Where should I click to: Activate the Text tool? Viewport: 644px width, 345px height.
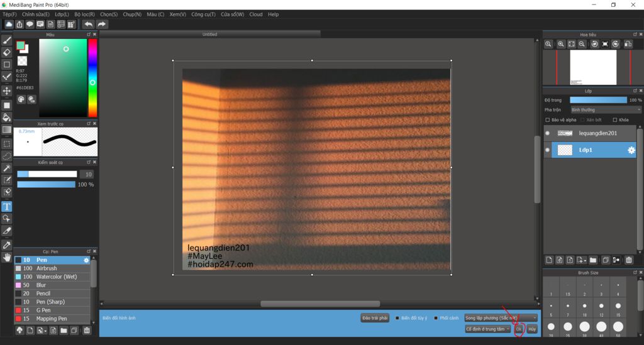click(x=7, y=206)
